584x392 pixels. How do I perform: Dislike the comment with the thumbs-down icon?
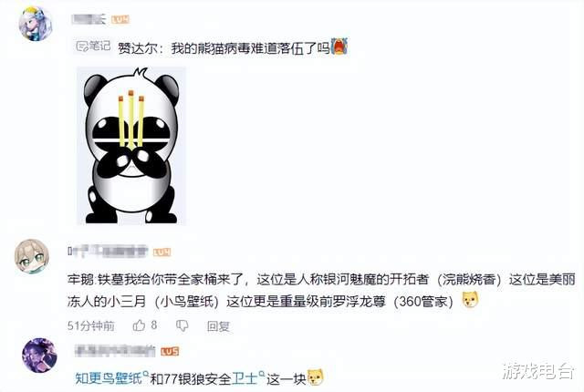(x=182, y=325)
